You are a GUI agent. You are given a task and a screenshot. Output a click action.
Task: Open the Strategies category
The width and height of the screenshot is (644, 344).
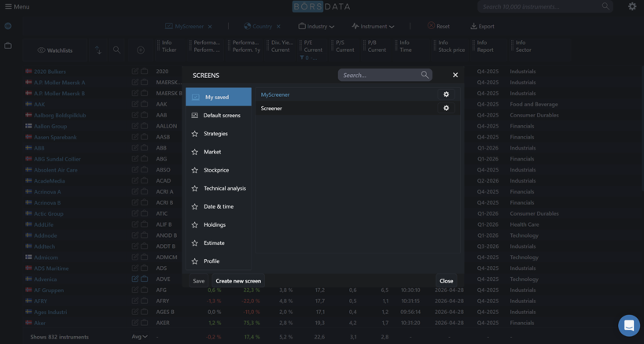(219, 134)
